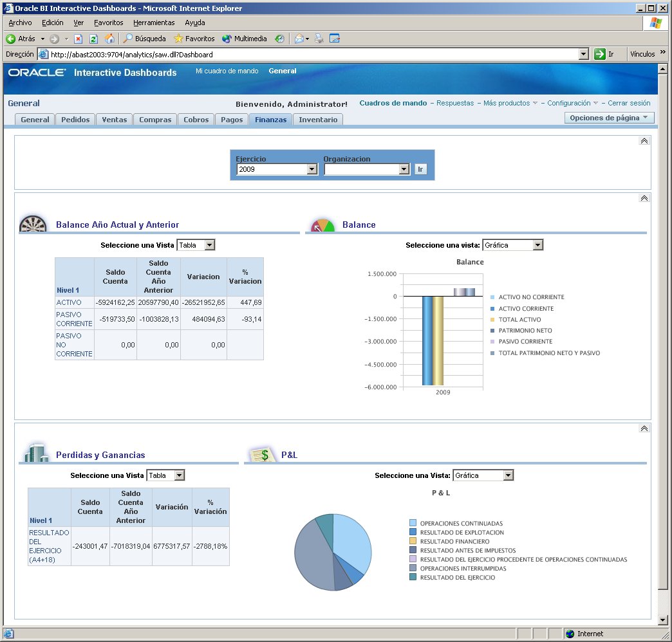Open the Favoritos star toolbar button

click(194, 39)
